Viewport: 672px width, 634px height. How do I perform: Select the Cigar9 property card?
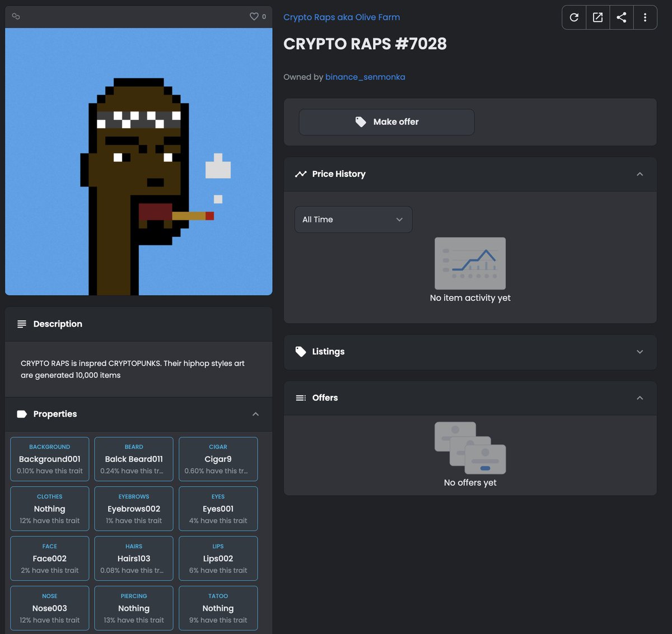pyautogui.click(x=218, y=459)
